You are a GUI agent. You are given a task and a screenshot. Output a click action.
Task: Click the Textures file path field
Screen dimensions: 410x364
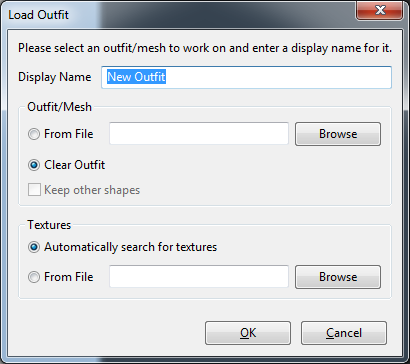click(x=199, y=277)
